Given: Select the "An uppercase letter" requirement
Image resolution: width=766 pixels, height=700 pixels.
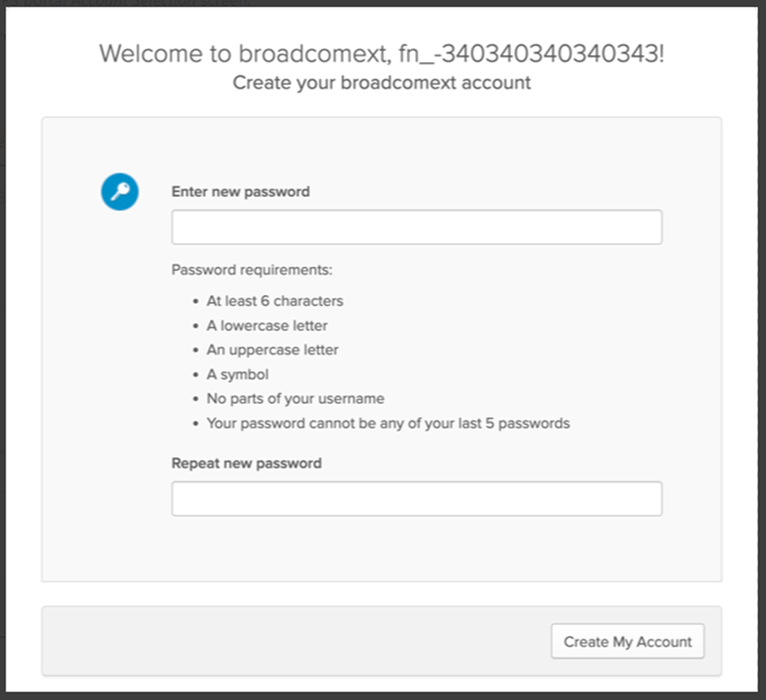Looking at the screenshot, I should [273, 350].
